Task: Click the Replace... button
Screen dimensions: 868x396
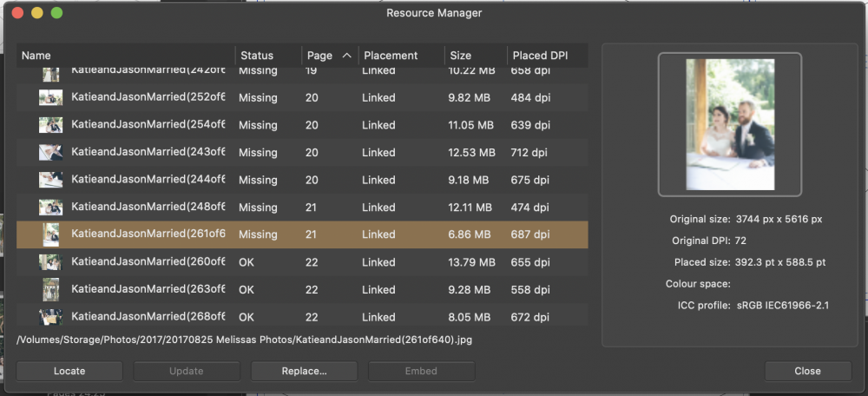Action: pyautogui.click(x=304, y=371)
